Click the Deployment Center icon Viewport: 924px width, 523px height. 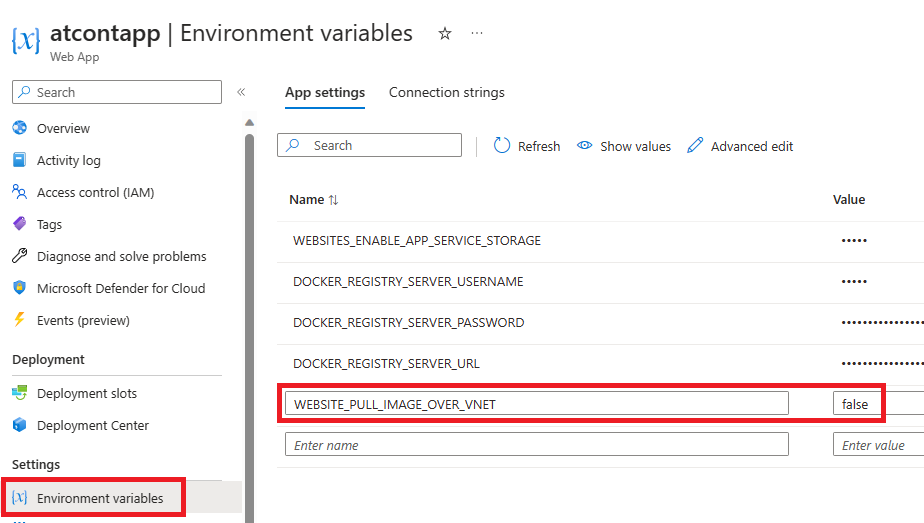pos(19,425)
